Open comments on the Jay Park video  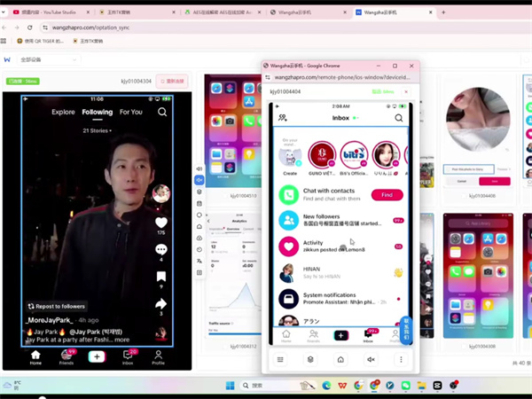(161, 250)
